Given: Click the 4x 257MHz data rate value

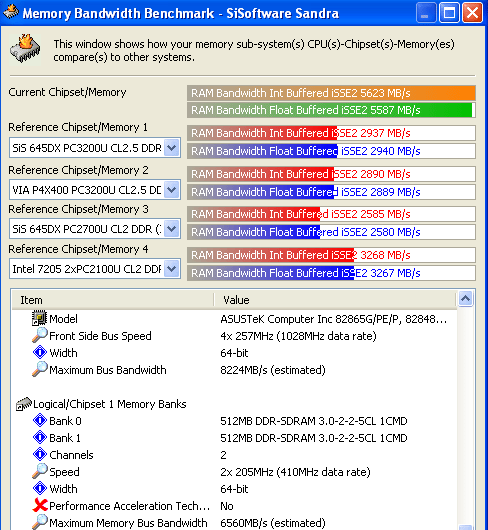Looking at the screenshot, I should point(298,336).
